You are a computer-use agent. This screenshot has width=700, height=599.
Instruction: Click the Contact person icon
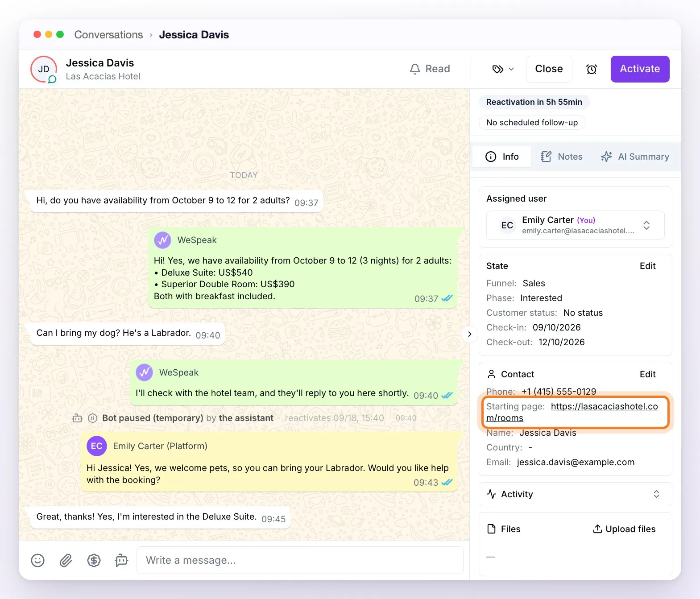pos(491,374)
